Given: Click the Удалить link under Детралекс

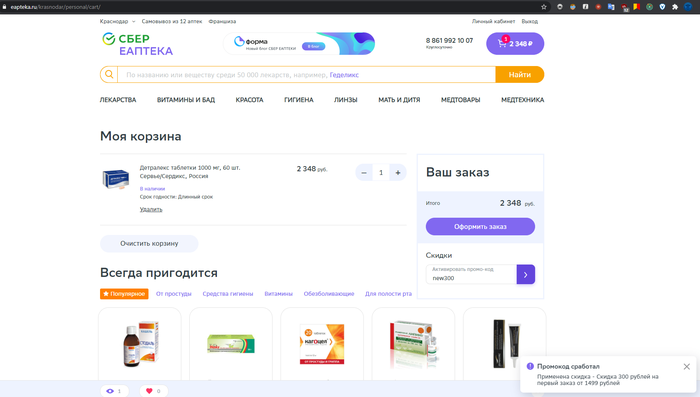Looking at the screenshot, I should (151, 209).
